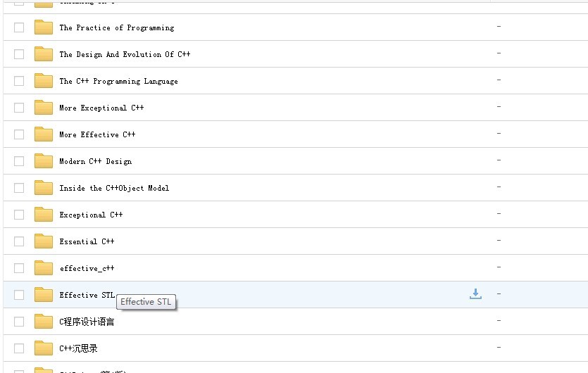Select the C++沉思录 checkbox
The width and height of the screenshot is (588, 373).
coord(19,348)
